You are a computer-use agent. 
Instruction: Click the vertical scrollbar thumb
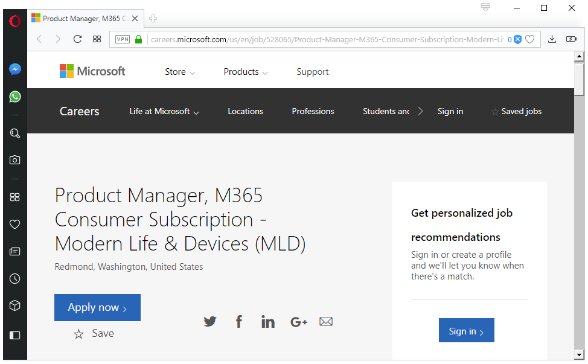click(580, 79)
